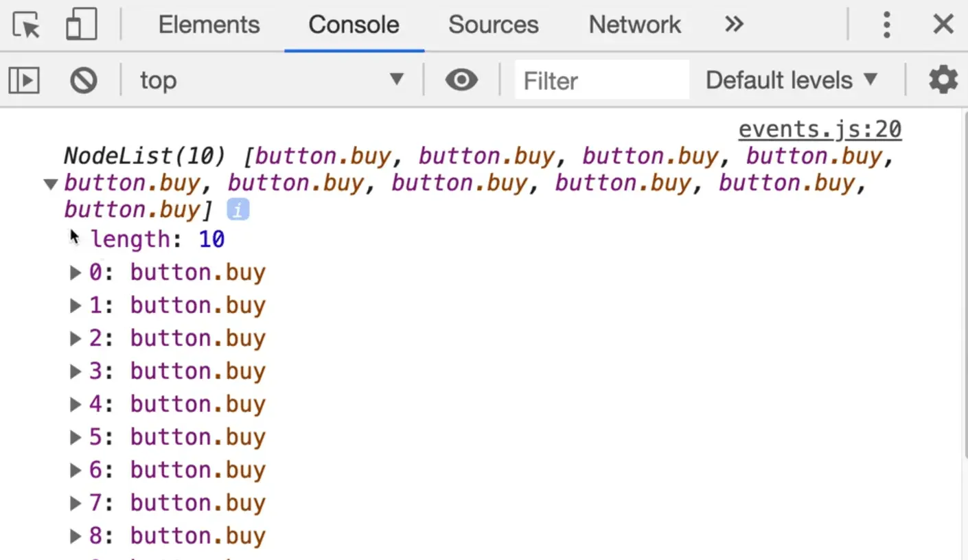Click the console Filter input field

601,80
